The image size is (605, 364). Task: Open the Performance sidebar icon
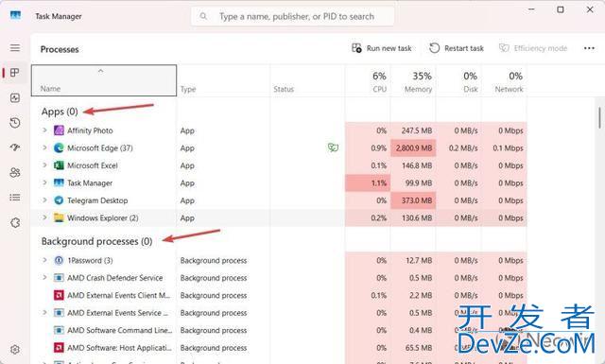[15, 97]
